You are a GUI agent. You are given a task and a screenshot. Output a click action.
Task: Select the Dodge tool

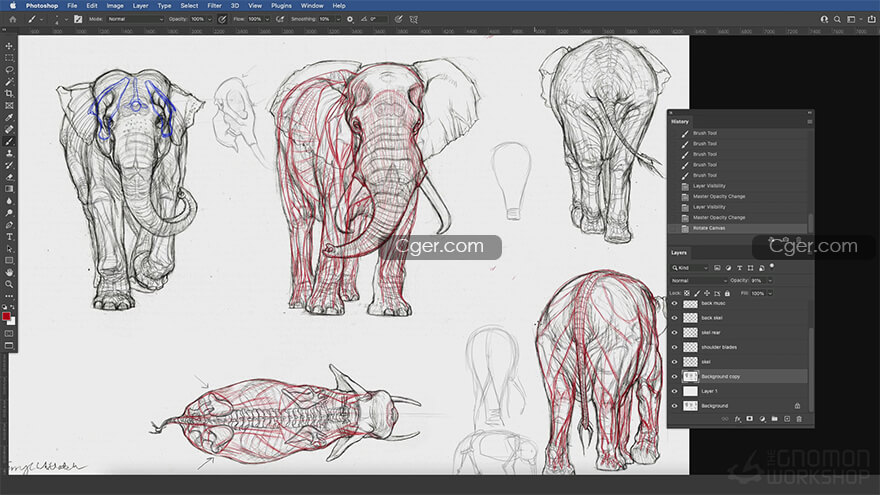pos(9,213)
